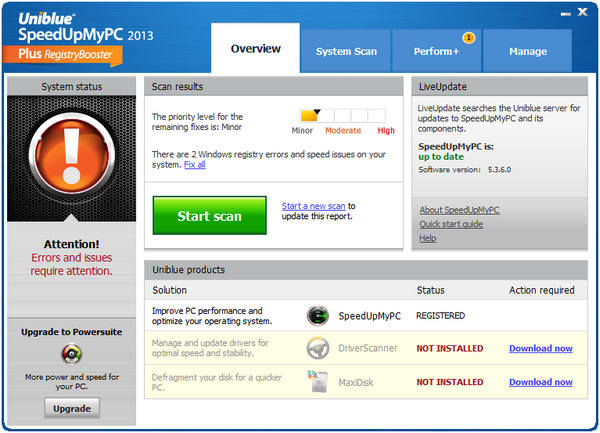The height and width of the screenshot is (433, 600).
Task: Click the LiveUpdate panel header
Action: [499, 86]
